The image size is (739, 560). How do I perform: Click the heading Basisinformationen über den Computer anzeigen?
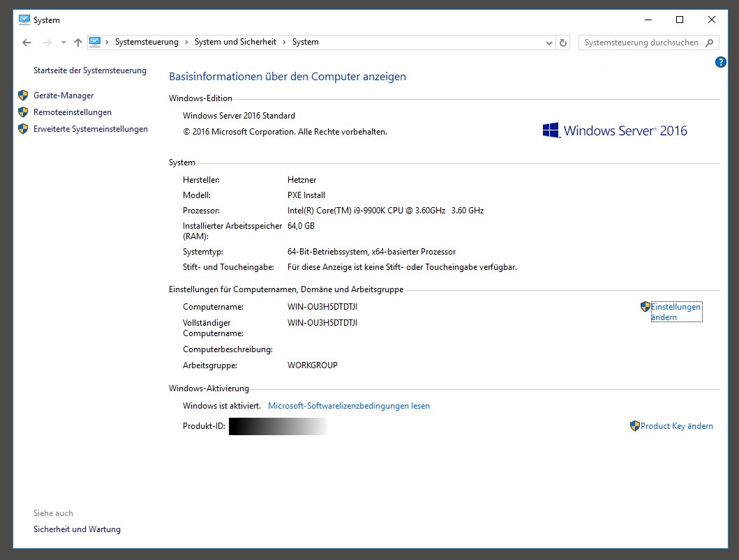[288, 76]
